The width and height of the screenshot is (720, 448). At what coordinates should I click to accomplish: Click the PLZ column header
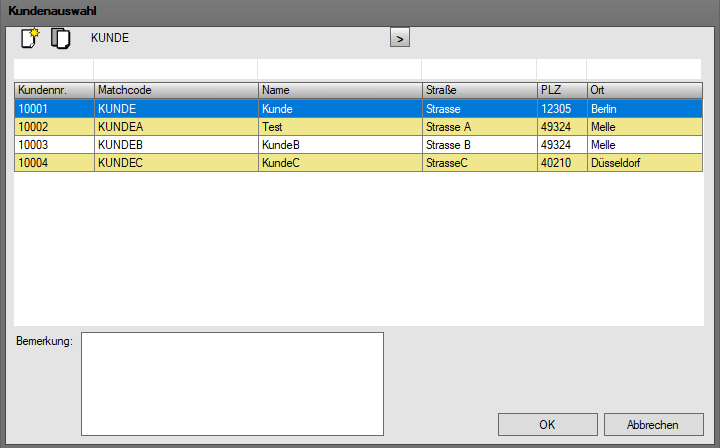[560, 90]
